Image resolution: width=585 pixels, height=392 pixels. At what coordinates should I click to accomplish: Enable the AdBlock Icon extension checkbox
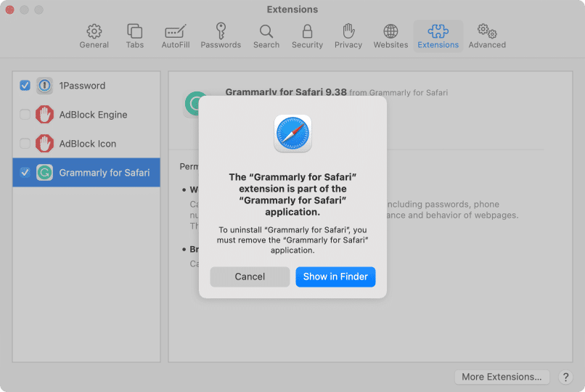point(25,144)
